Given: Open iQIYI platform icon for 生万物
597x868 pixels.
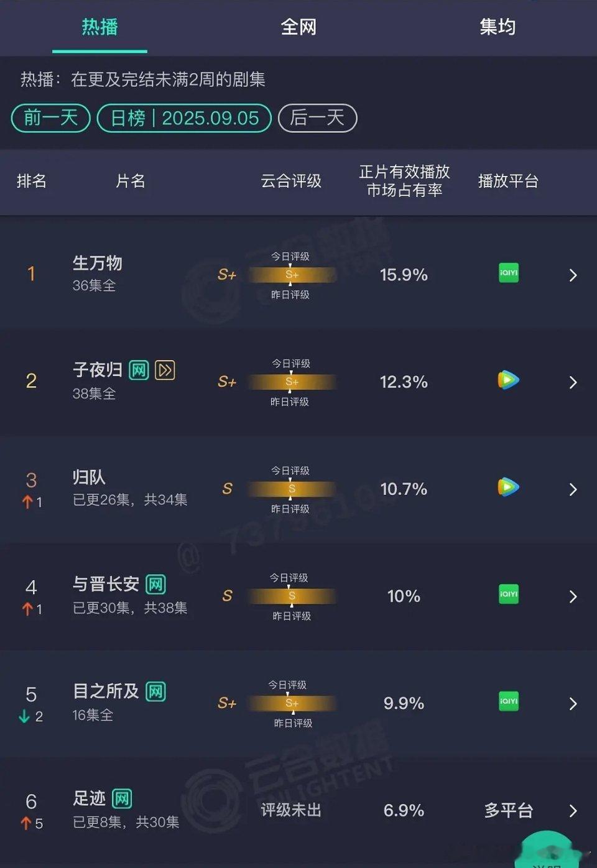Looking at the screenshot, I should 509,273.
